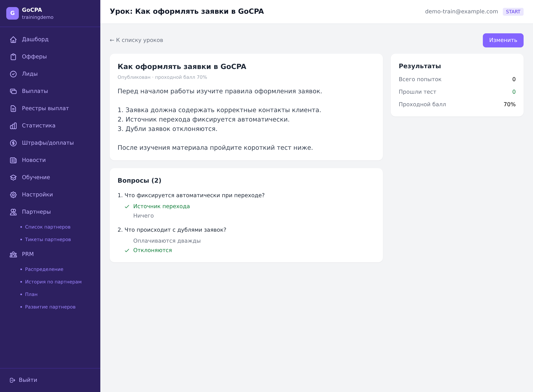533x392 pixels.
Task: Click the Реестры выплат document icon
Action: 13,109
